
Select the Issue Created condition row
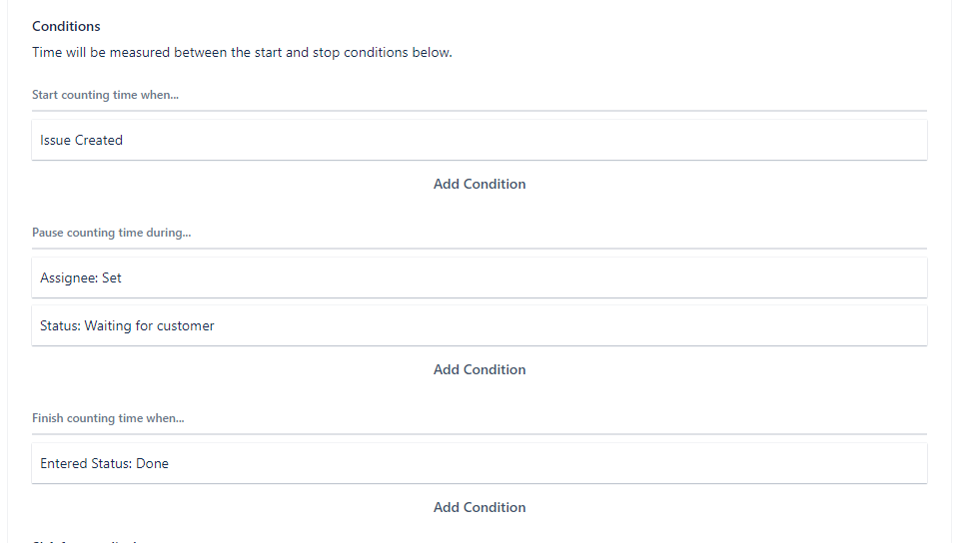(480, 141)
